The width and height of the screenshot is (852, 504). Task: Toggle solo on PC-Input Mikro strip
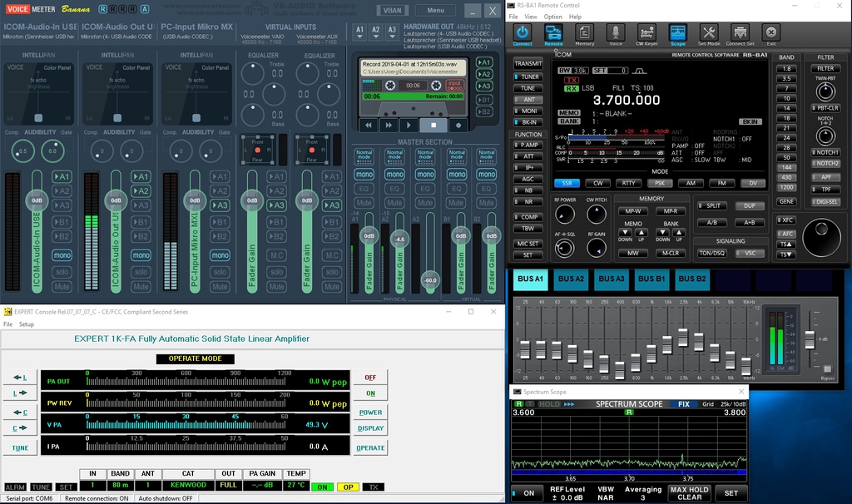[x=220, y=272]
